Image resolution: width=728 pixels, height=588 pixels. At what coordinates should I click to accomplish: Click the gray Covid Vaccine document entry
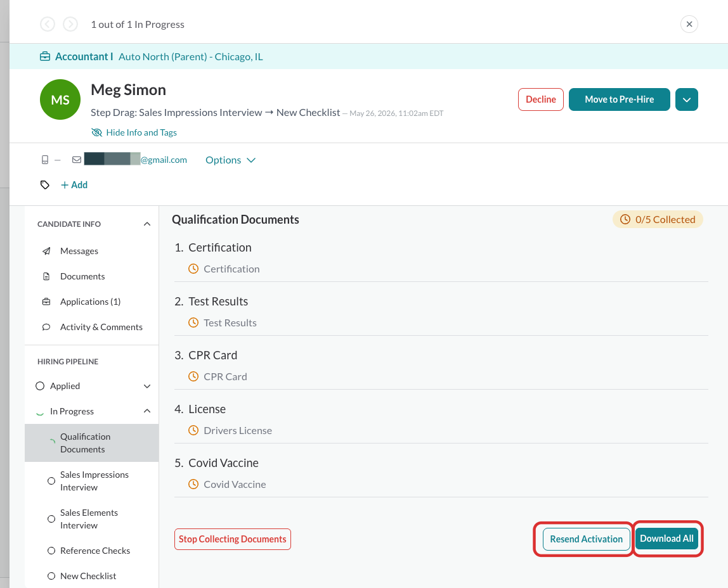[x=235, y=484]
